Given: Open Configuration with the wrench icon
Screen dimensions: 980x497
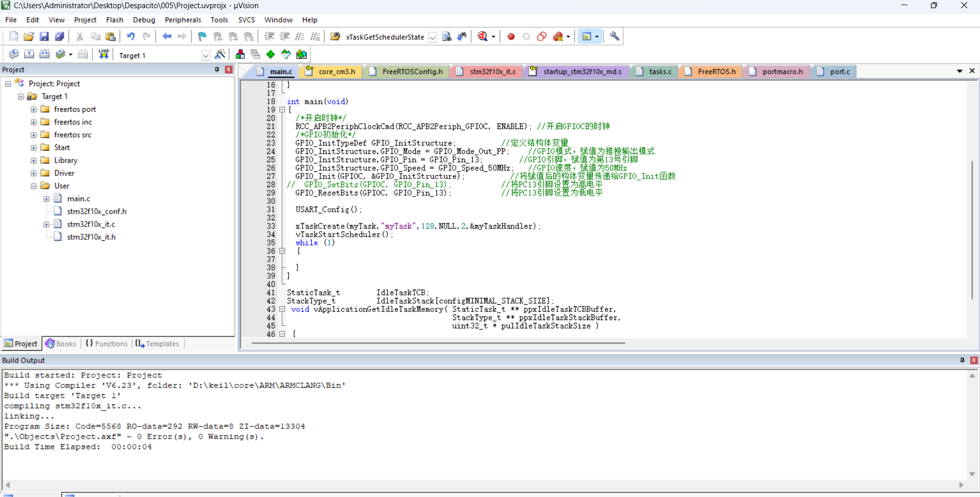Looking at the screenshot, I should click(615, 36).
